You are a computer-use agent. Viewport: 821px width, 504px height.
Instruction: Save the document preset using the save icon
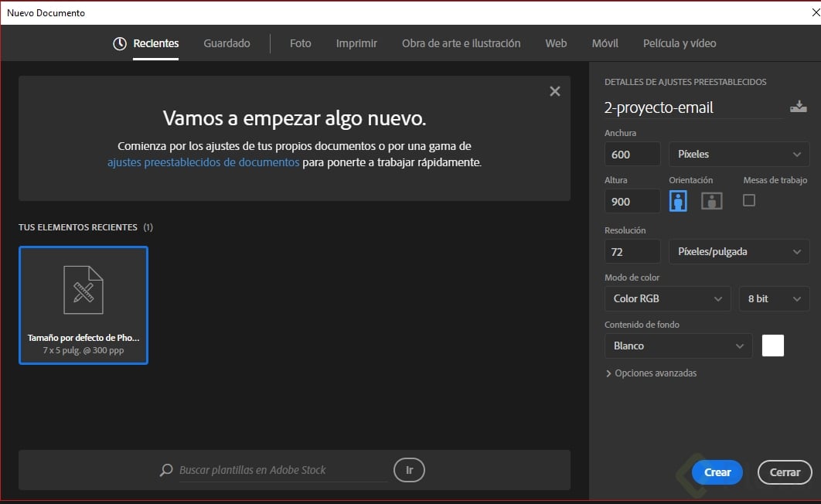[x=799, y=106]
